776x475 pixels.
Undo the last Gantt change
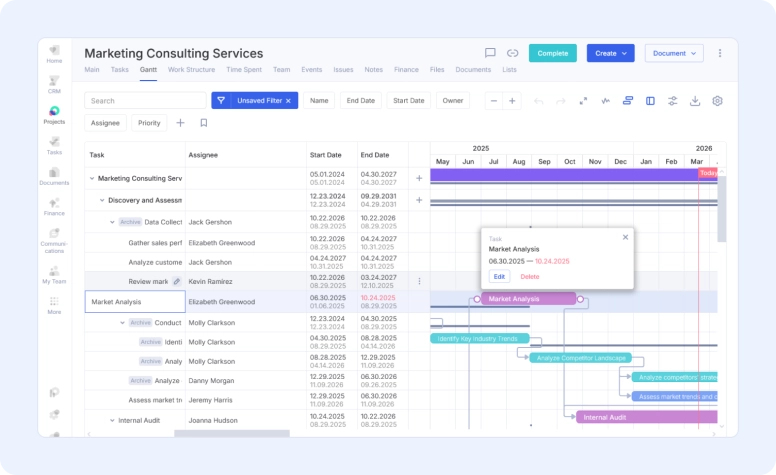[538, 101]
